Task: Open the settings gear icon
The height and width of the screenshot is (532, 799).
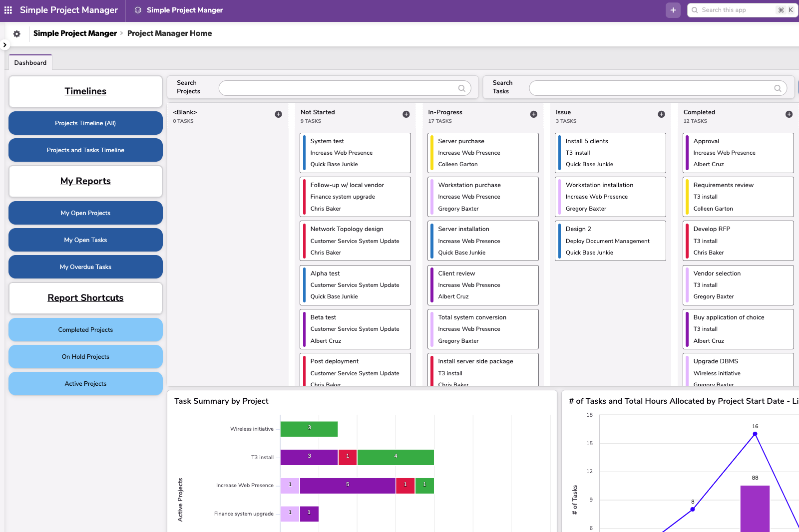Action: click(x=16, y=33)
